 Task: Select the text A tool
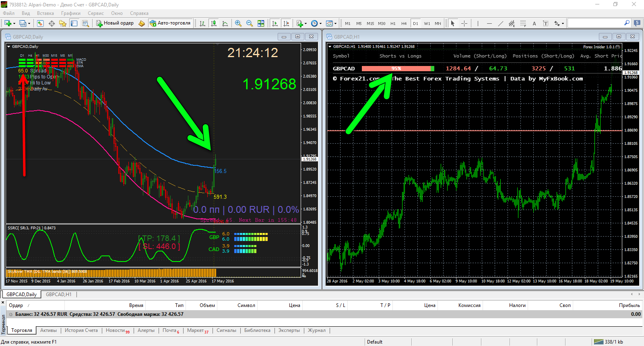coord(534,23)
